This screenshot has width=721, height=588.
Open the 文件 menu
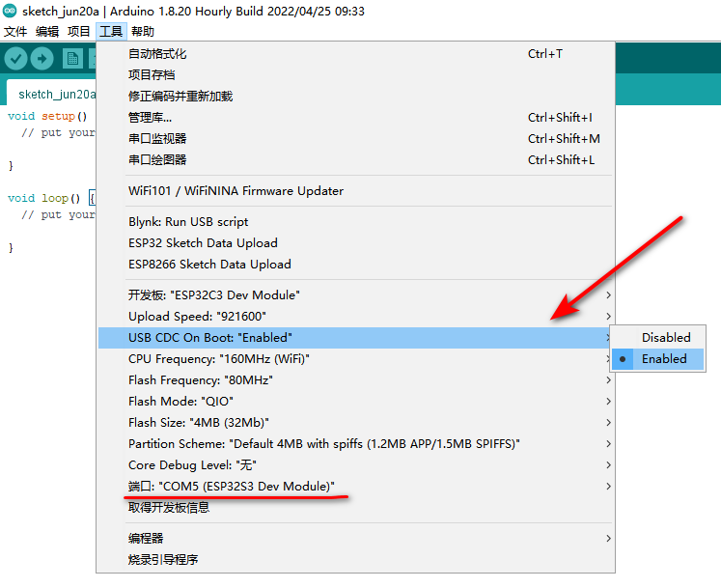15,31
